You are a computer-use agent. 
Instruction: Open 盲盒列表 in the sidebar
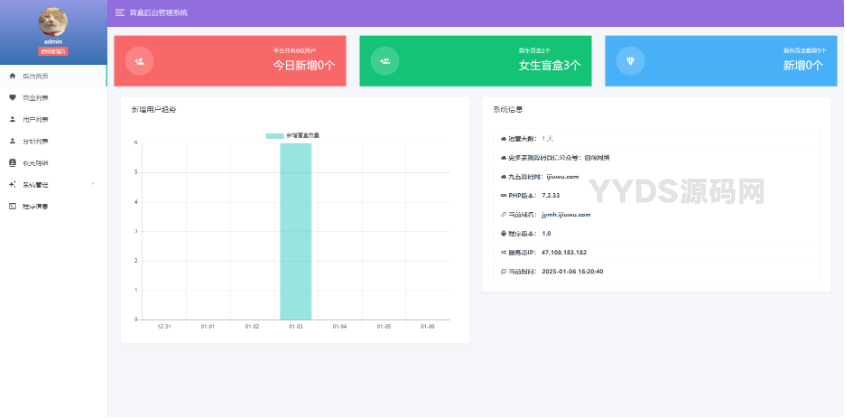coord(53,98)
